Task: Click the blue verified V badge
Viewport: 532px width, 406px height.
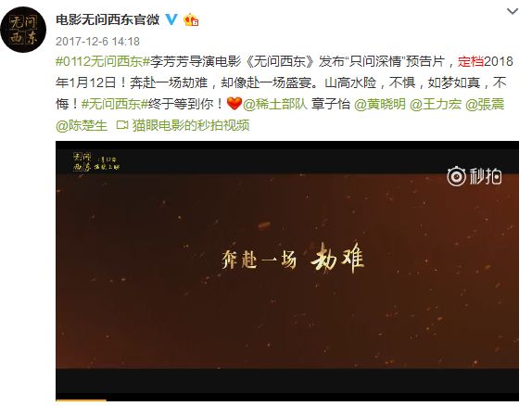Action: click(x=171, y=19)
